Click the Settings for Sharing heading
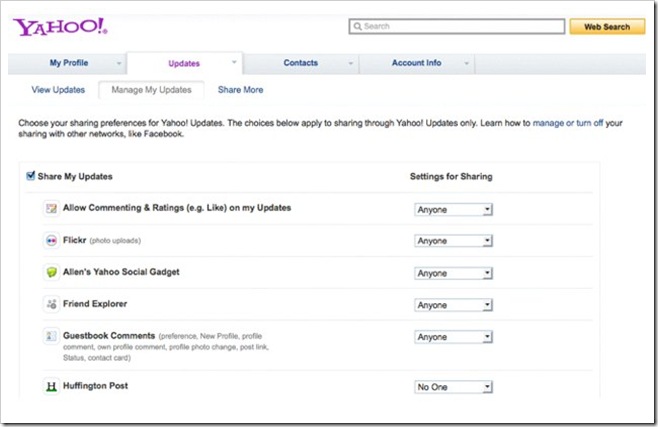Image resolution: width=658 pixels, height=427 pixels. coord(451,177)
